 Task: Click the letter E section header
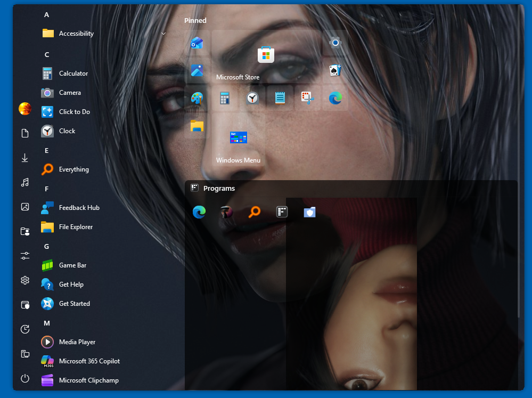click(x=46, y=150)
